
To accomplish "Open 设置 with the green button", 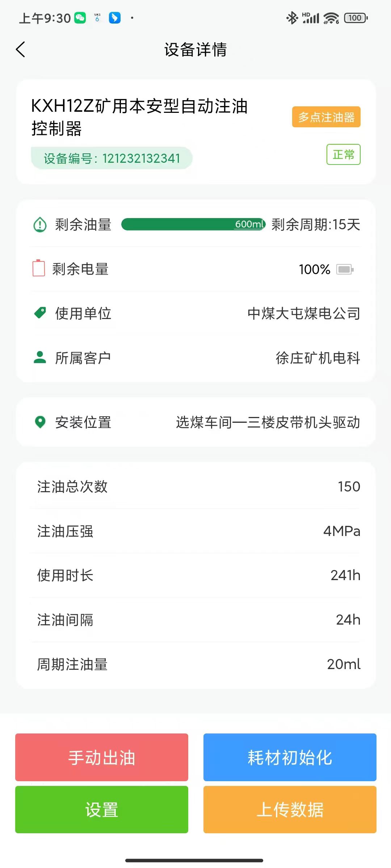I will click(102, 809).
